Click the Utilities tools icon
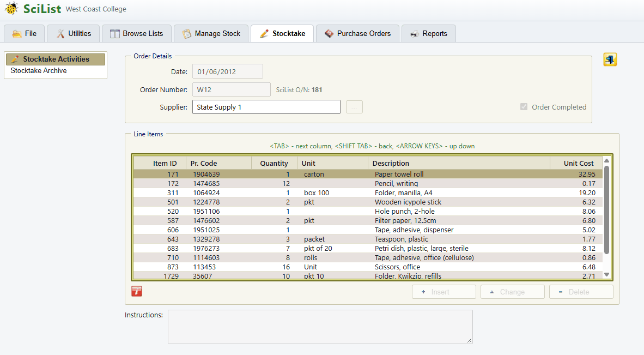 pos(60,34)
